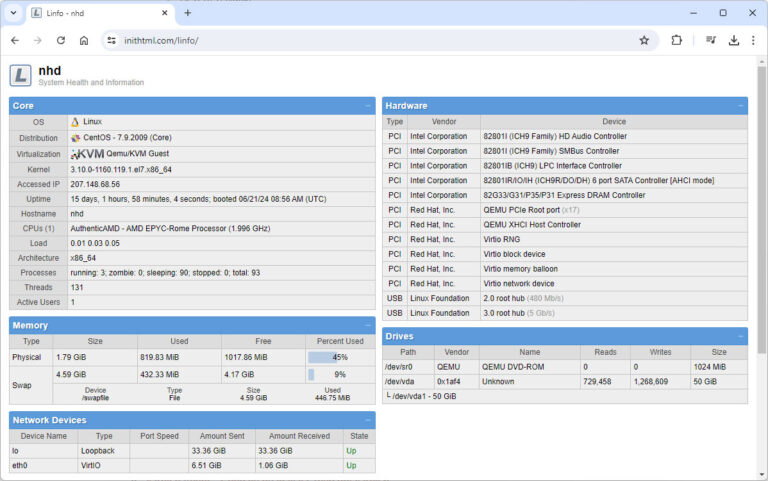This screenshot has height=481, width=768.
Task: Open site information icon in address bar
Action: (112, 41)
